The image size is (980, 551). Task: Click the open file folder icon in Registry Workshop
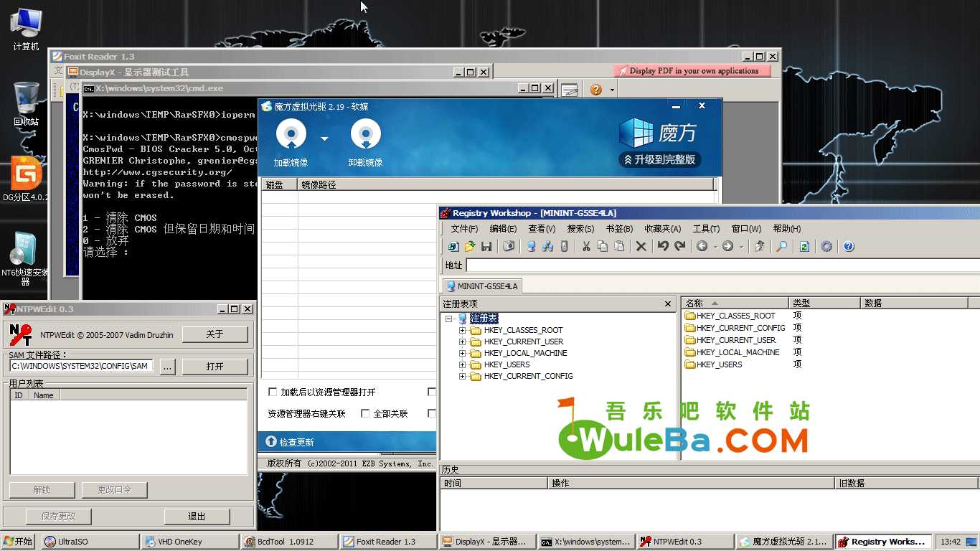[x=470, y=246]
